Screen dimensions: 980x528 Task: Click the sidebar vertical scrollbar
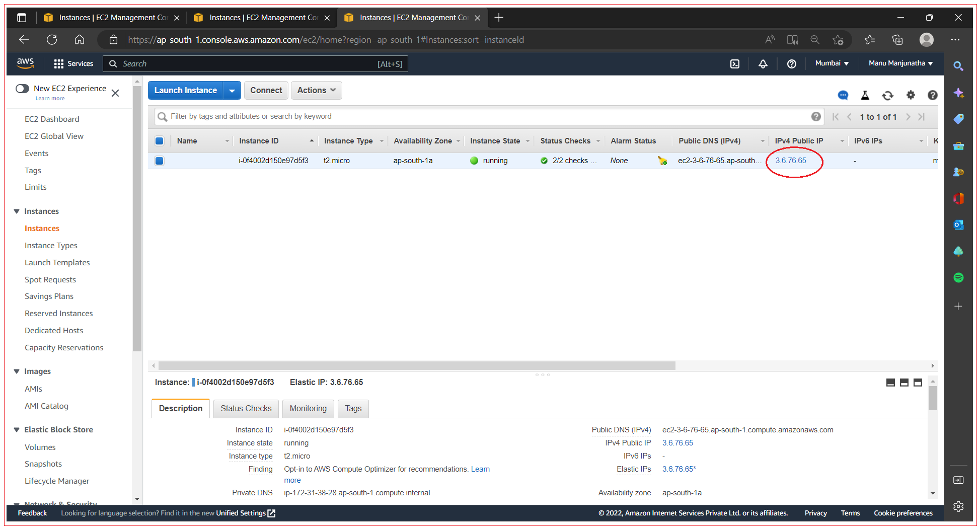tap(137, 219)
